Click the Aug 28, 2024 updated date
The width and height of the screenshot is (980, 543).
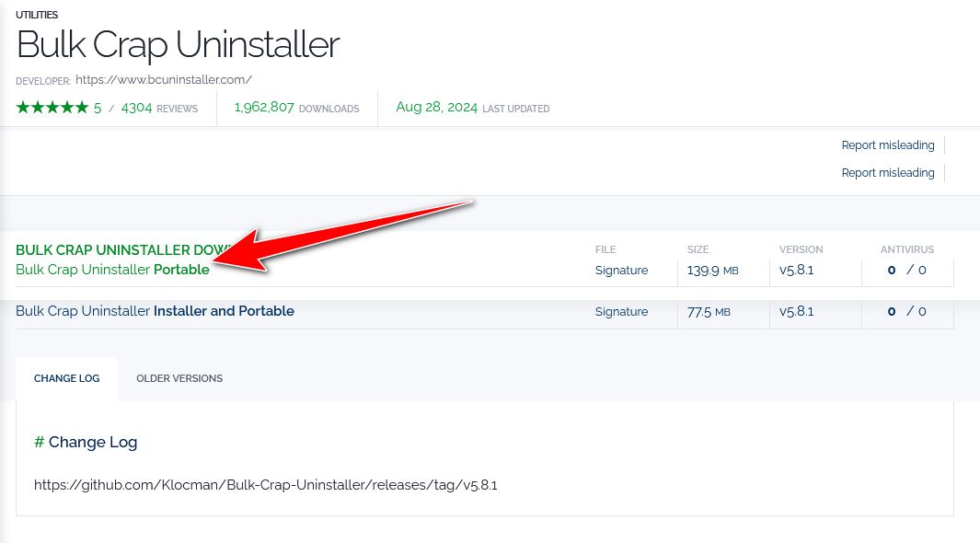pyautogui.click(x=436, y=108)
